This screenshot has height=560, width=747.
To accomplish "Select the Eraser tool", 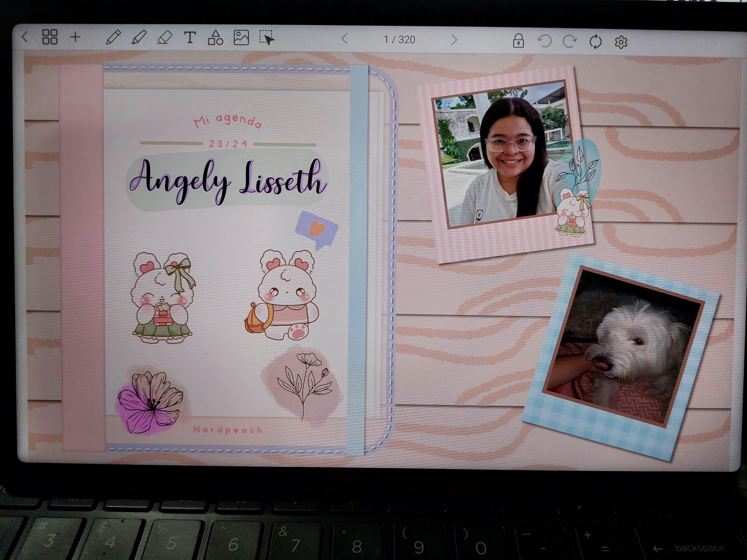I will click(x=164, y=37).
